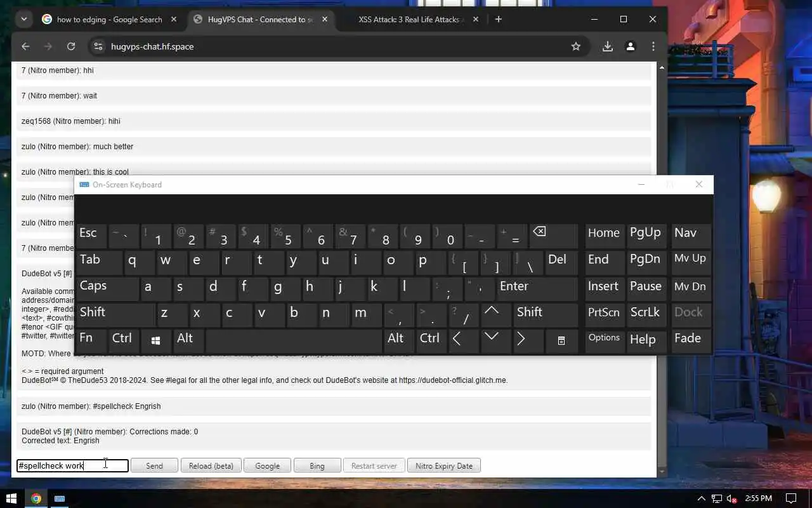Click the Help key on On-Screen Keyboard
812x508 pixels.
pos(647,341)
